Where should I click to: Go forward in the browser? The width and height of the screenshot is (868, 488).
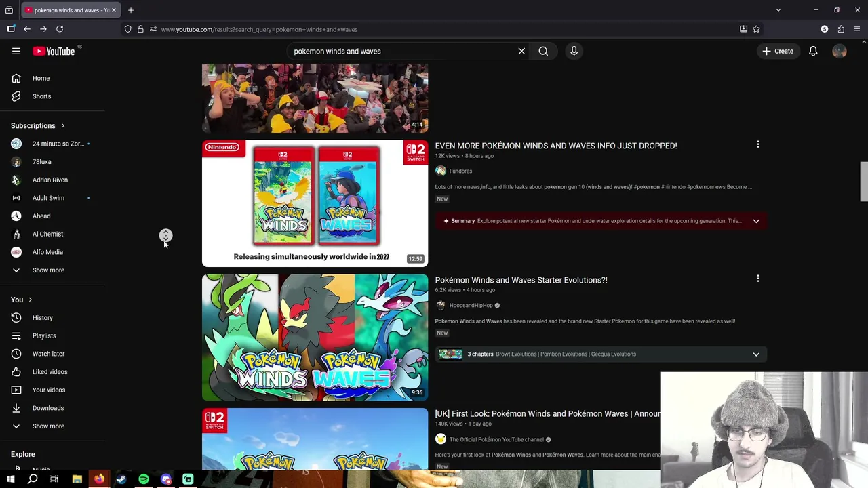point(43,29)
